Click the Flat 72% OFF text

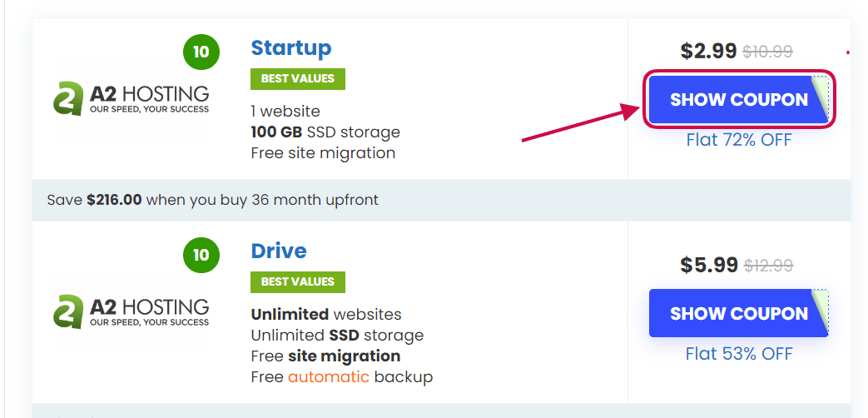pos(739,140)
